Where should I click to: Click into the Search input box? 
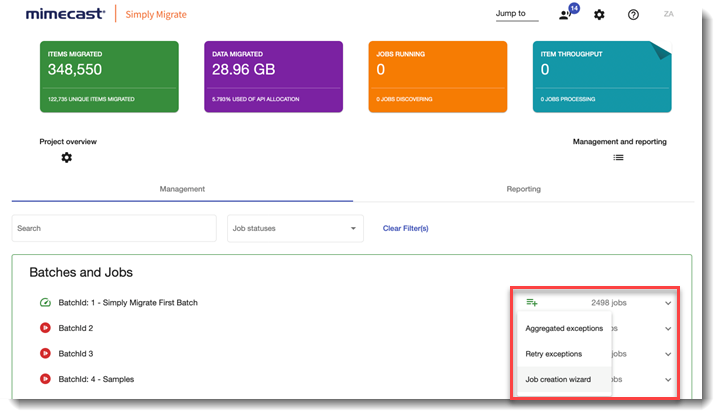coord(114,228)
